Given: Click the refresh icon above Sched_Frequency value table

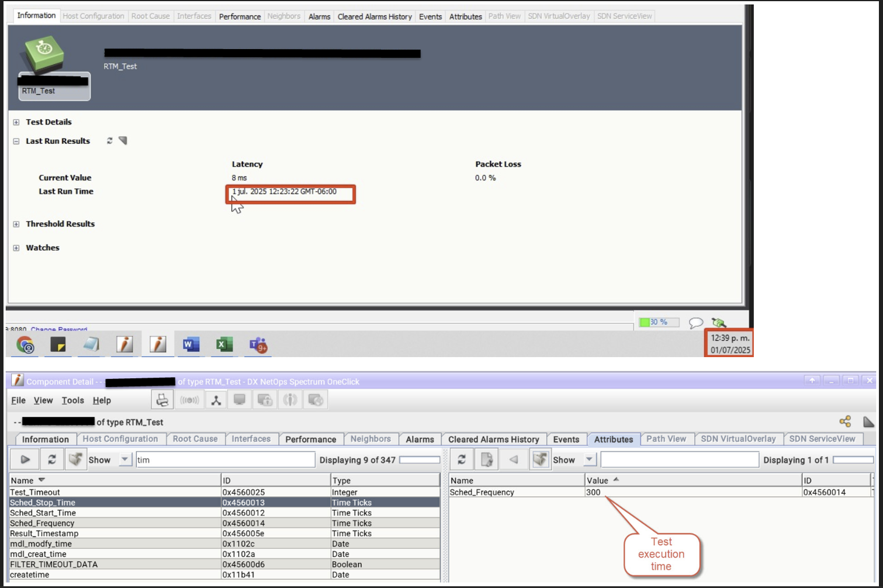Looking at the screenshot, I should coord(462,459).
